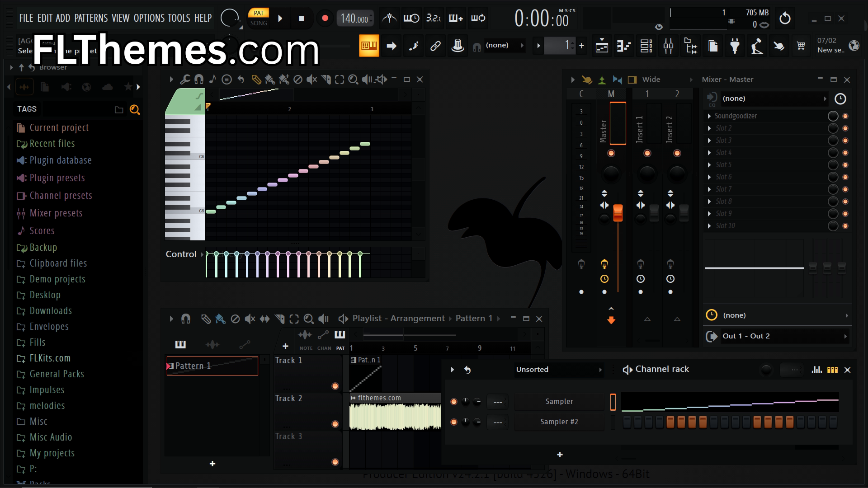Toggle the Playlist snap magnet
This screenshot has height=488, width=868.
click(x=185, y=319)
